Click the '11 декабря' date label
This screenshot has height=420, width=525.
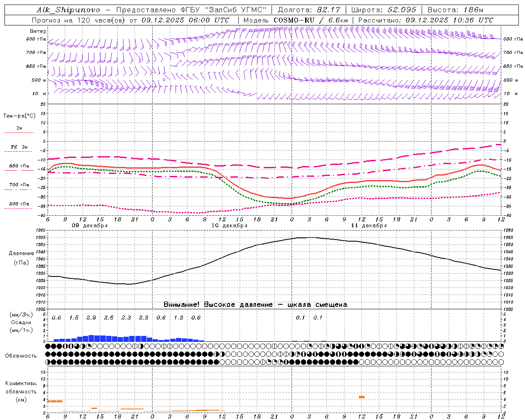pyautogui.click(x=369, y=226)
